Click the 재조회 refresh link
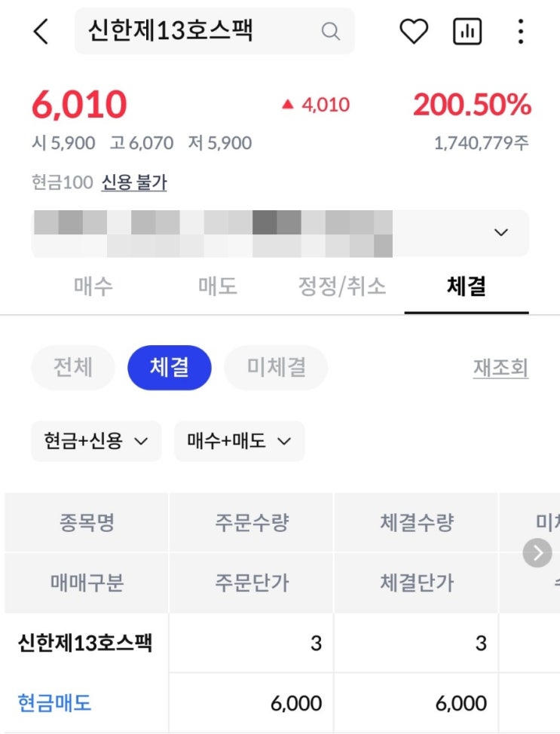Screen dimensions: 560x734 (x=500, y=368)
